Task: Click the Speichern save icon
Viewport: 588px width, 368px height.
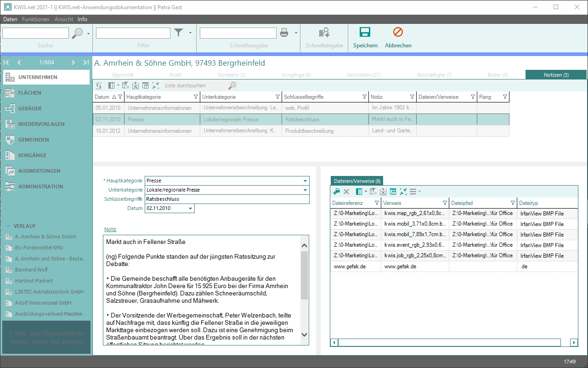Action: (365, 32)
